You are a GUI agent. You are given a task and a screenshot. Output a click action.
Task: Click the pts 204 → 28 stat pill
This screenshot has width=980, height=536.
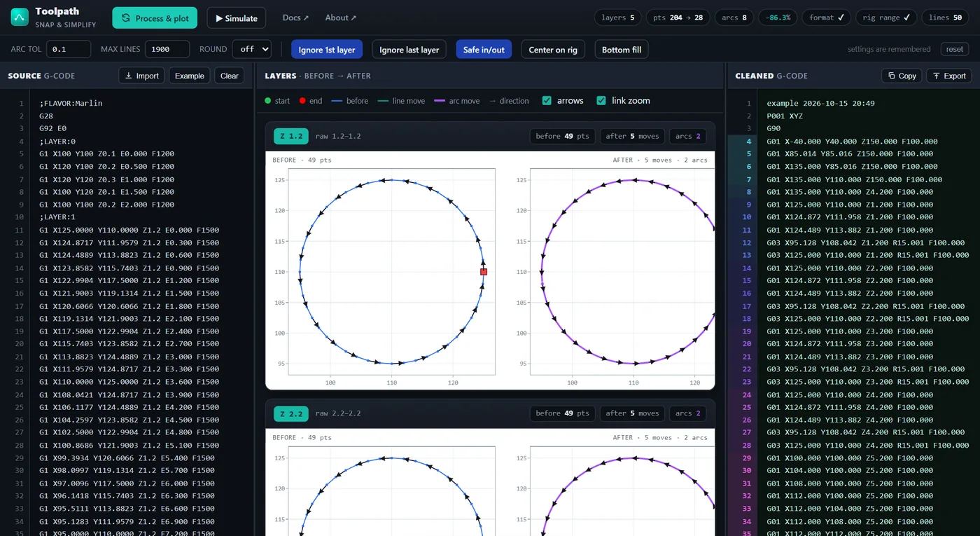(678, 18)
